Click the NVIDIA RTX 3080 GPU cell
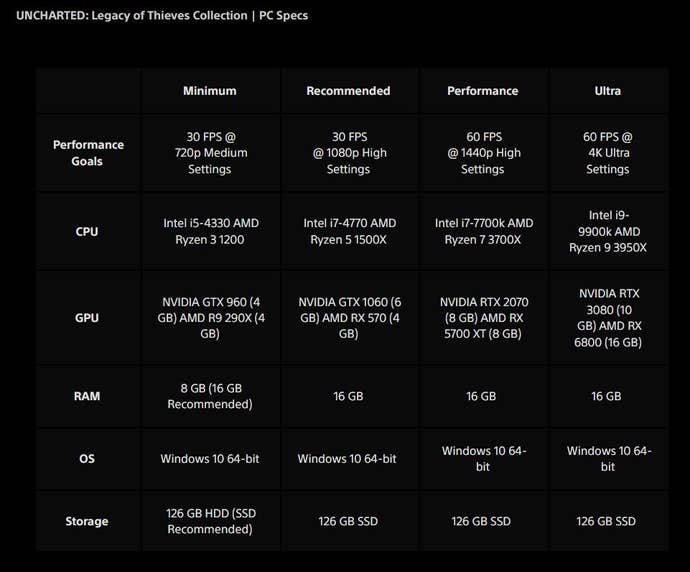Image resolution: width=690 pixels, height=572 pixels. pyautogui.click(x=607, y=318)
